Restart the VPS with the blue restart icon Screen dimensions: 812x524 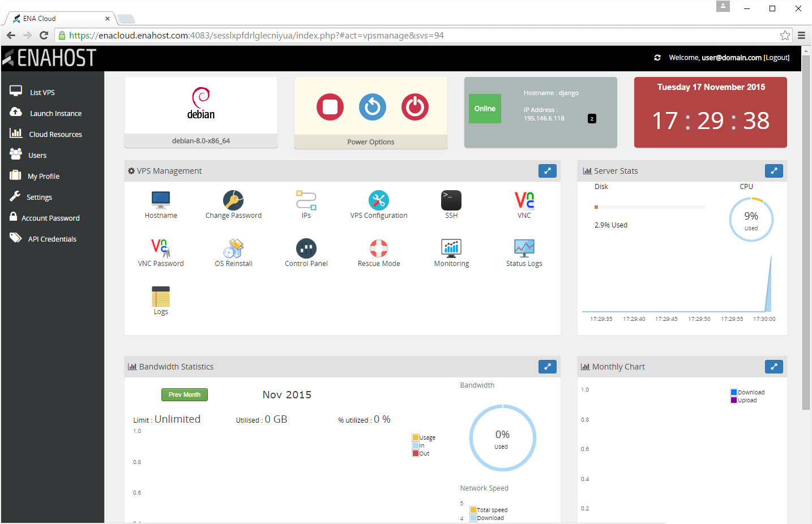point(373,107)
